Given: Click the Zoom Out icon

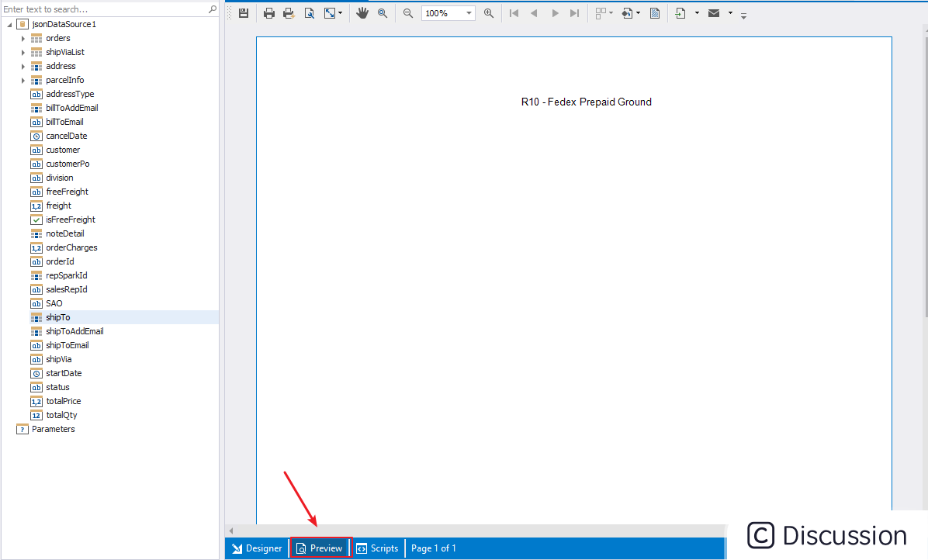Looking at the screenshot, I should point(408,13).
